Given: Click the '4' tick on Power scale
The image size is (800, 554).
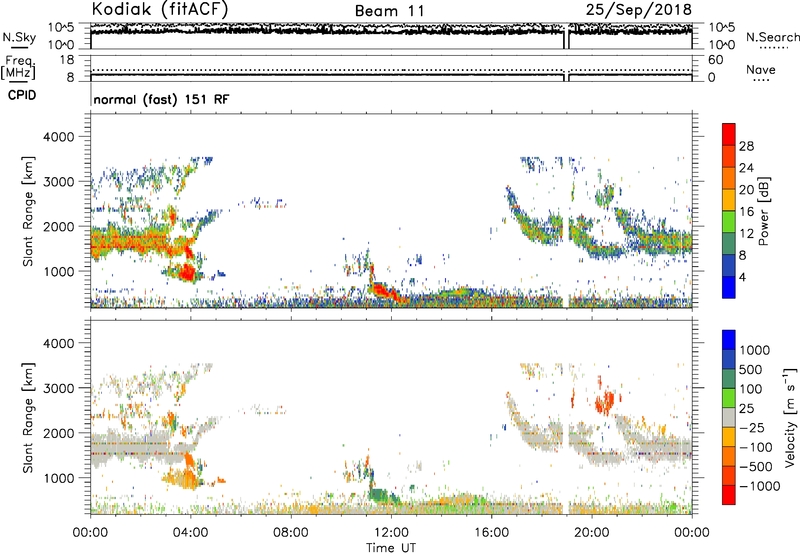Looking at the screenshot, I should click(742, 277).
